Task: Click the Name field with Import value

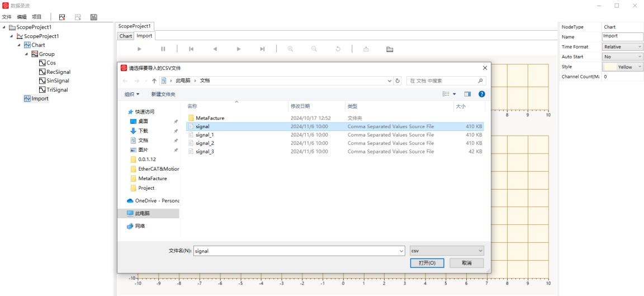Action: [x=622, y=36]
